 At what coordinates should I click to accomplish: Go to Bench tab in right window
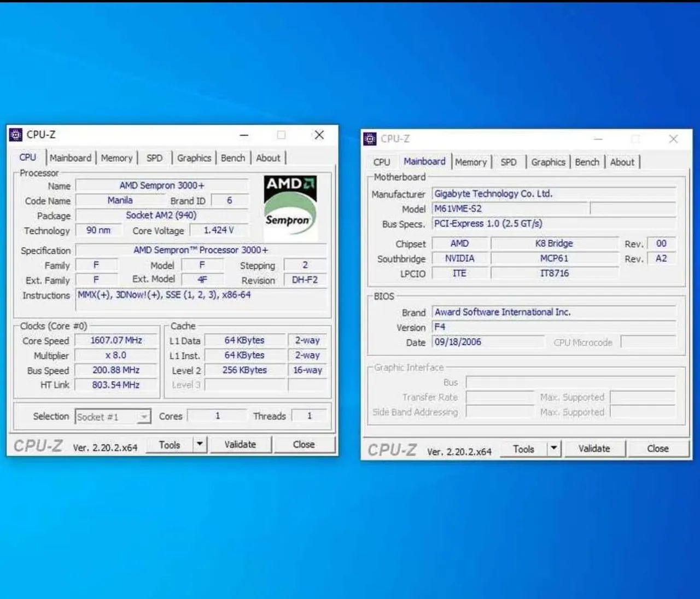tap(587, 162)
